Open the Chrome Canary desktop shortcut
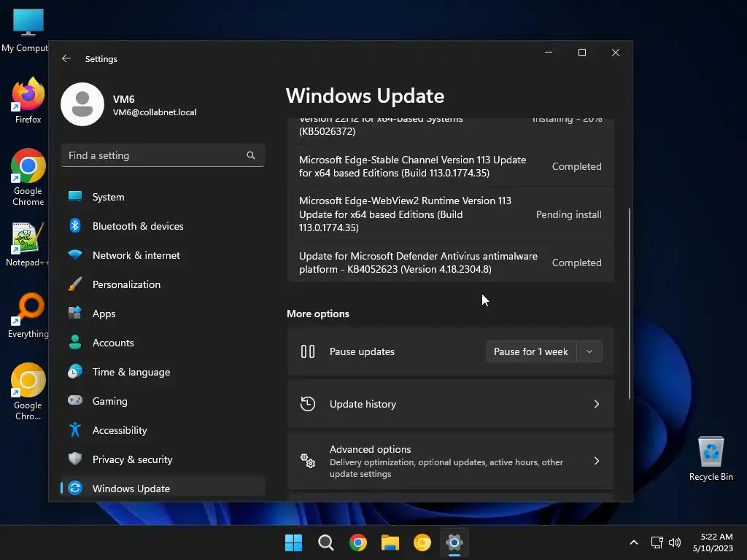The width and height of the screenshot is (747, 560). coord(28,392)
